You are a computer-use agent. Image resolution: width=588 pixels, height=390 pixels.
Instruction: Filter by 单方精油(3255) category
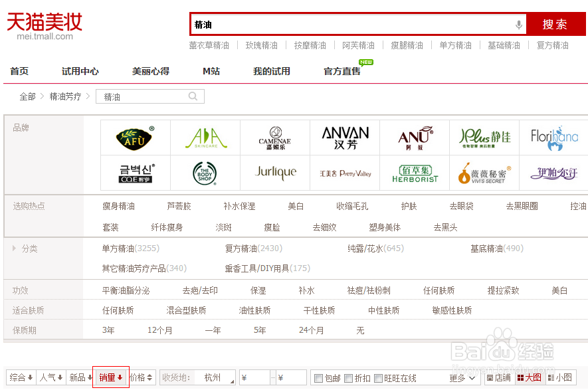click(x=131, y=248)
